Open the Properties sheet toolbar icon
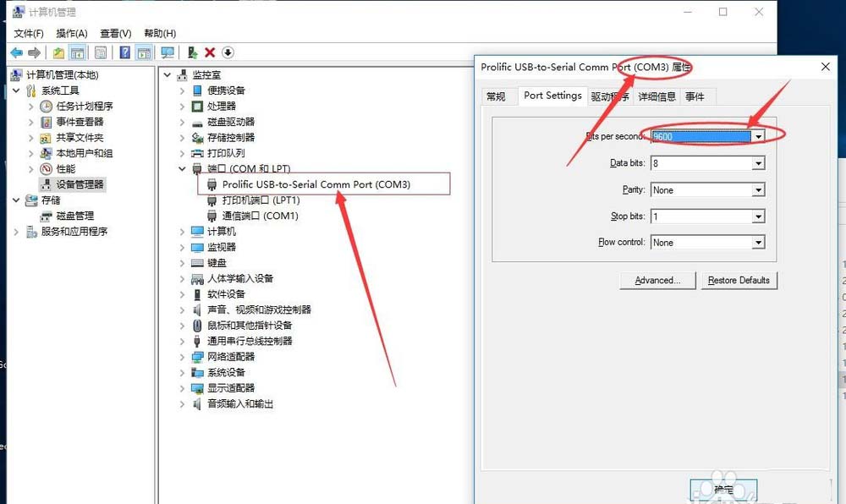 tap(101, 52)
